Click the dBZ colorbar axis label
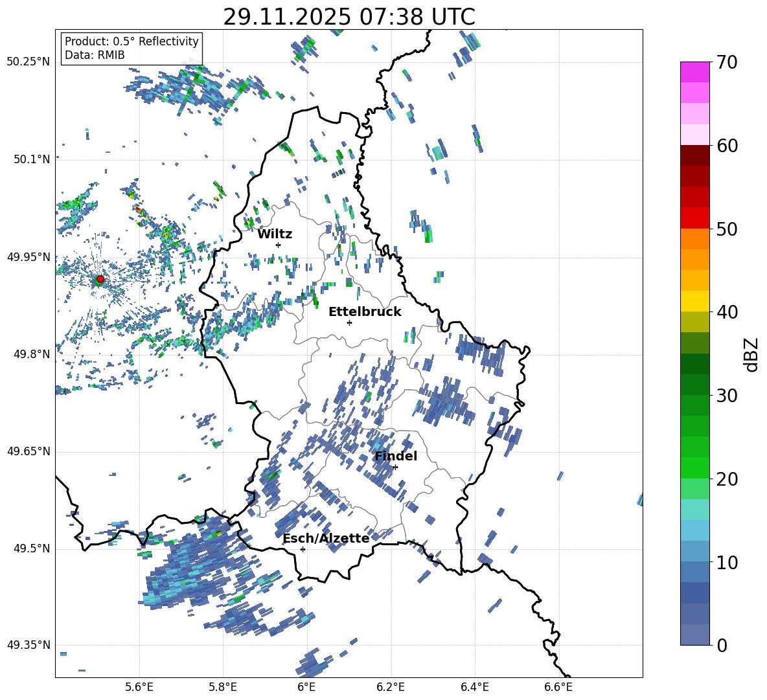 pos(751,354)
